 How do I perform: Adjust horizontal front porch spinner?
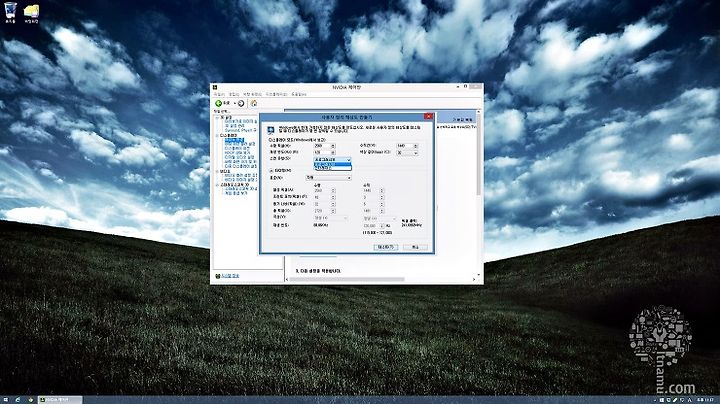point(333,197)
